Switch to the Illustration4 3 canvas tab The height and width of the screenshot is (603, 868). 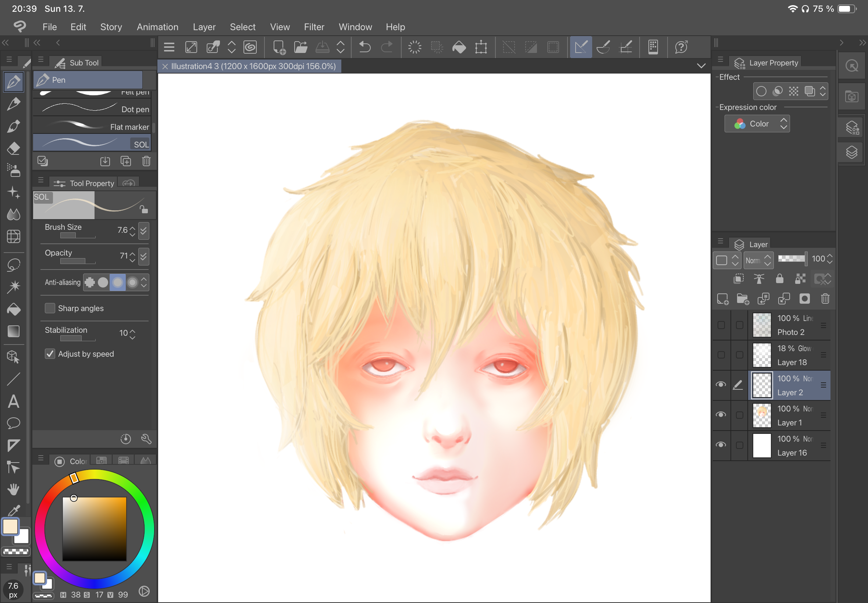tap(249, 66)
